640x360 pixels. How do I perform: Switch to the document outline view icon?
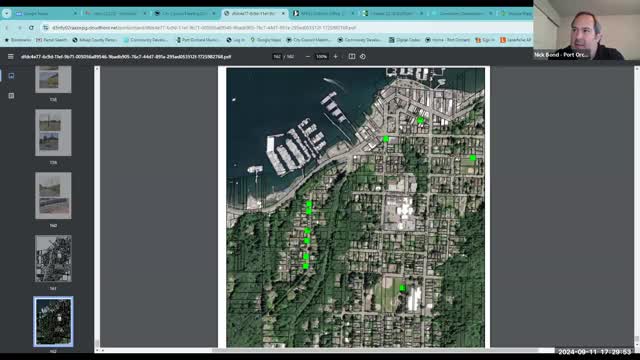11,96
